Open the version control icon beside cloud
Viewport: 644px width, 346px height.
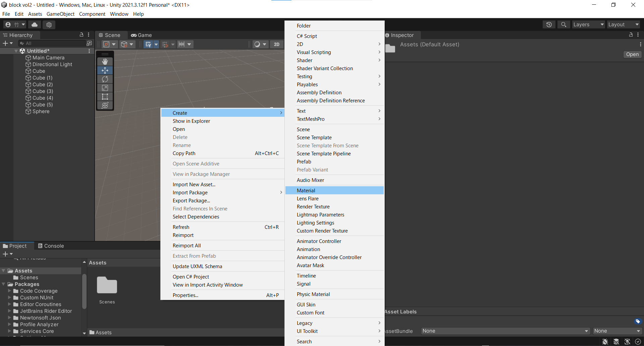pyautogui.click(x=49, y=24)
